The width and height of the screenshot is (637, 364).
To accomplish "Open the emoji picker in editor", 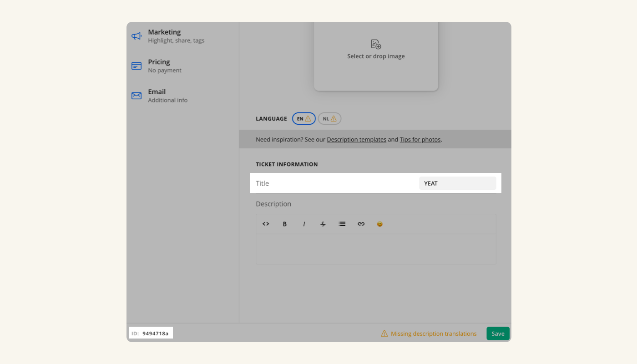I will (380, 224).
